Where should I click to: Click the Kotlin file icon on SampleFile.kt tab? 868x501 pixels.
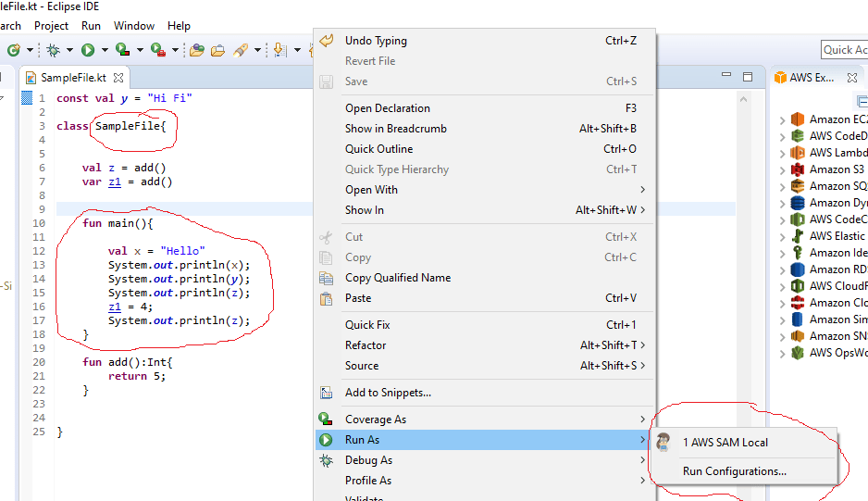pyautogui.click(x=31, y=78)
